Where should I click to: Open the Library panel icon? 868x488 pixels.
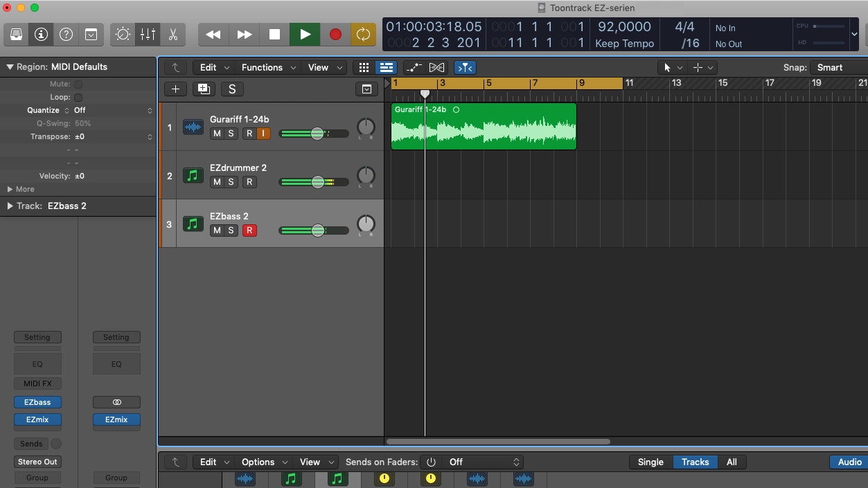(x=16, y=34)
